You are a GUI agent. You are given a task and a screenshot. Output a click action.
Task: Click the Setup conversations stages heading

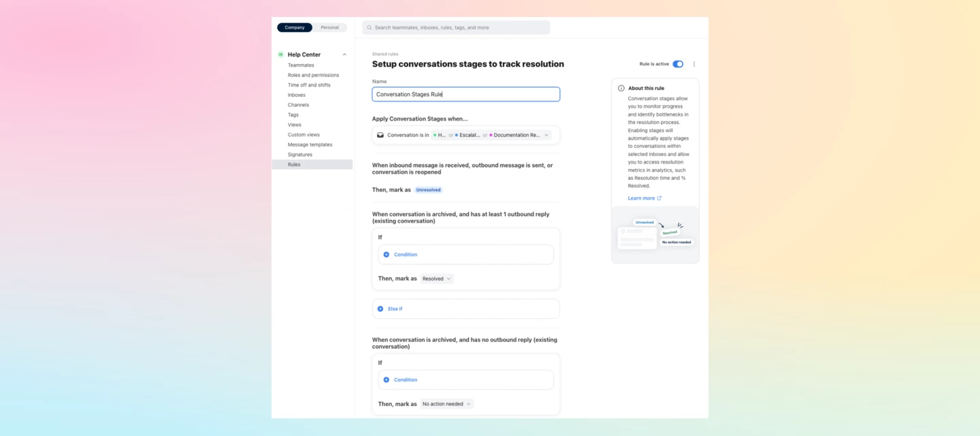tap(468, 64)
